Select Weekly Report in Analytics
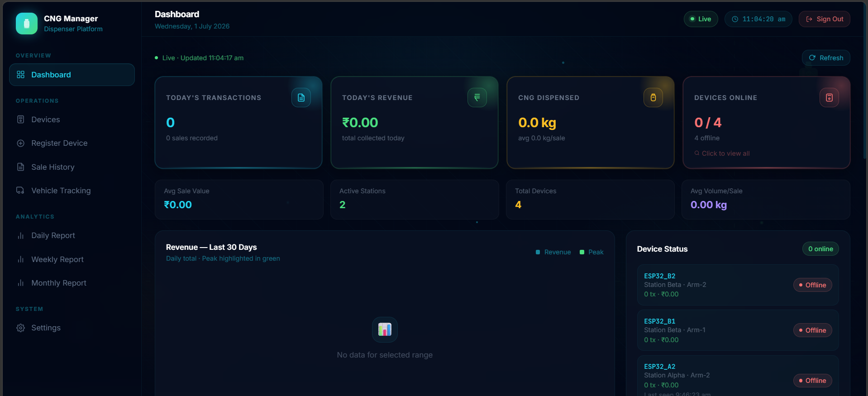This screenshot has height=396, width=868. click(x=72, y=259)
